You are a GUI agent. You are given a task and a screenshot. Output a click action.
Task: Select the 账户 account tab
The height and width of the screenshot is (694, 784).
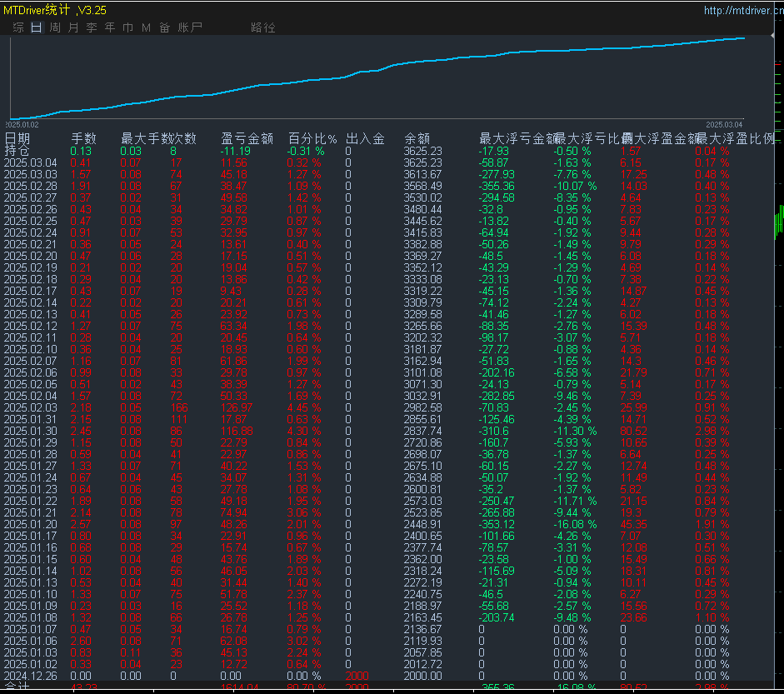[x=190, y=27]
